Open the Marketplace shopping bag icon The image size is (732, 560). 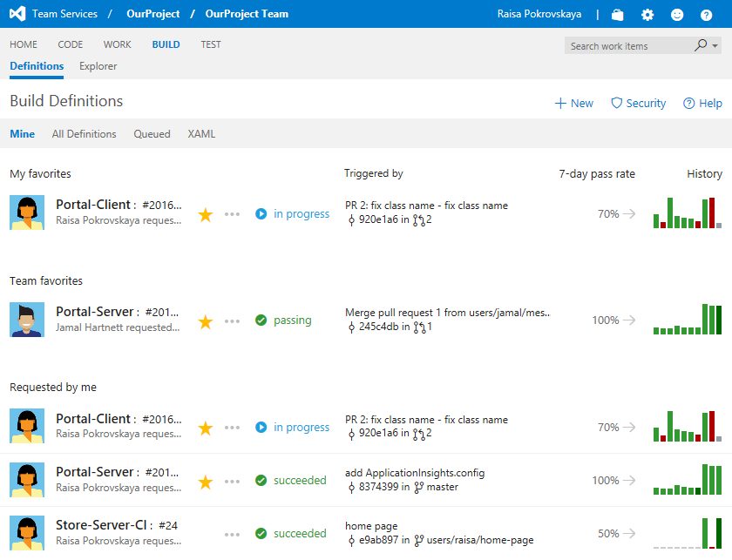click(x=617, y=15)
